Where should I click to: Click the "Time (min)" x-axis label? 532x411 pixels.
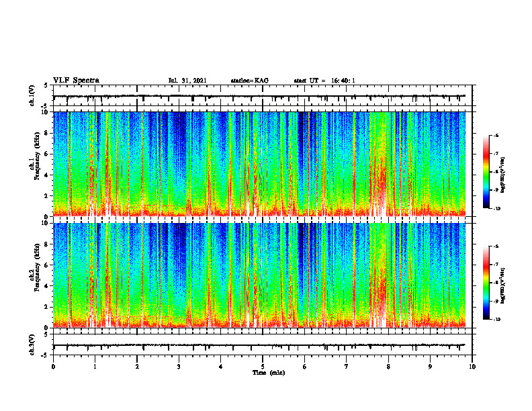[x=269, y=373]
